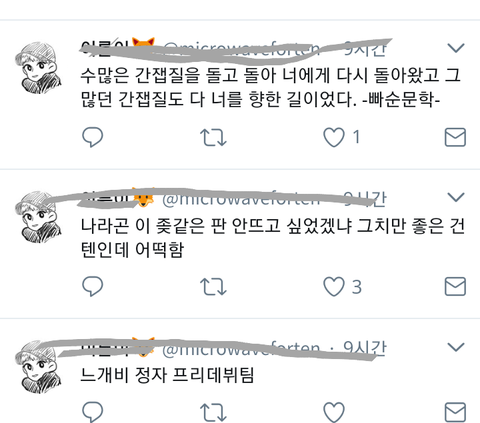Image resolution: width=480 pixels, height=423 pixels.
Task: Open profile avatar of first tweet
Action: (38, 68)
